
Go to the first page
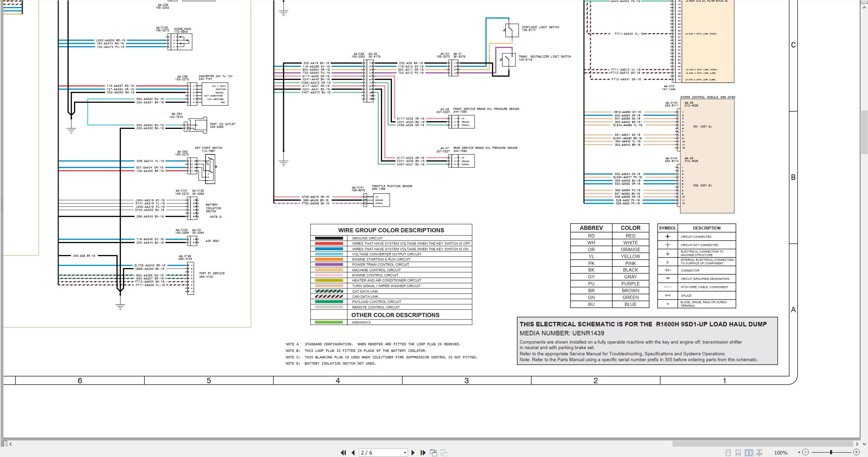[343, 453]
